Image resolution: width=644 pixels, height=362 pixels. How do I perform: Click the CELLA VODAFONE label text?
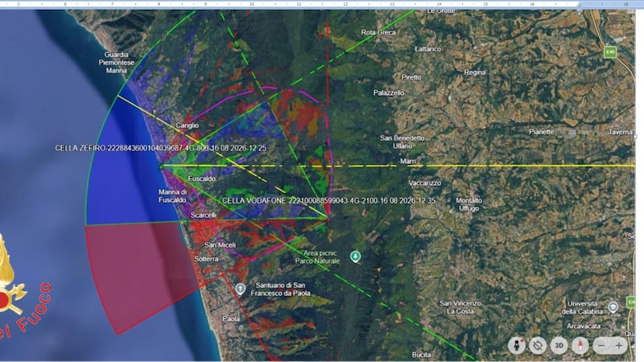click(x=323, y=200)
